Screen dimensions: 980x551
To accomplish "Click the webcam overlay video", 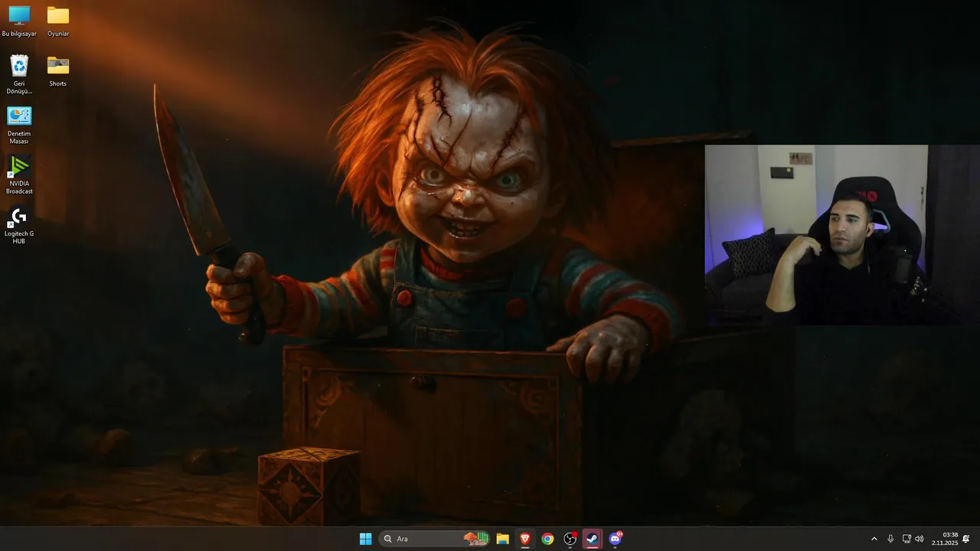I will click(842, 235).
